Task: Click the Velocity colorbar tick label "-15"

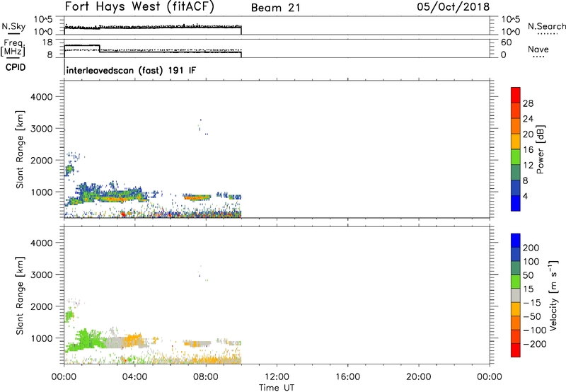Action: 532,302
